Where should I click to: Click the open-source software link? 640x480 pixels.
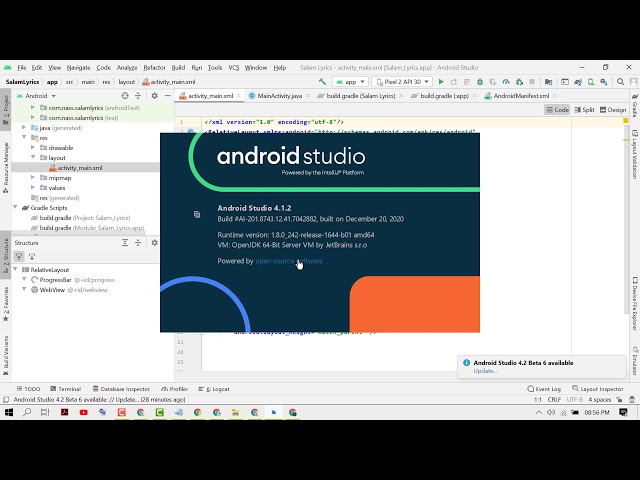pyautogui.click(x=289, y=261)
